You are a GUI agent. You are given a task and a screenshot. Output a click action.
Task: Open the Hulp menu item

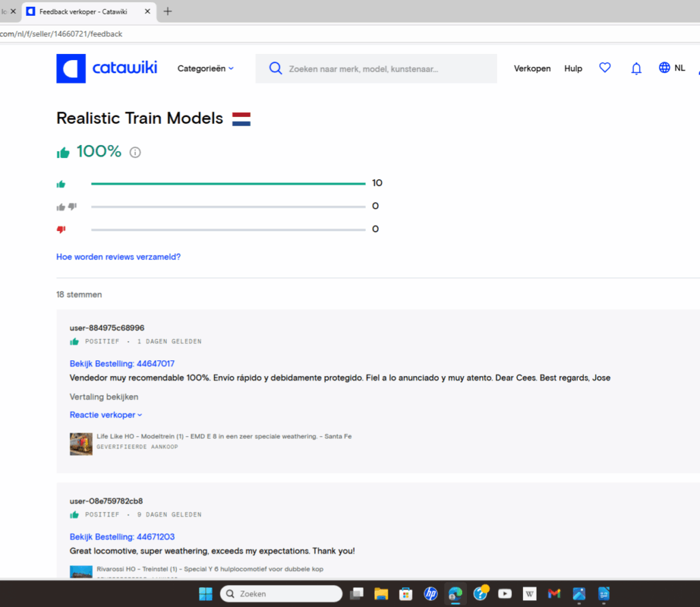573,68
